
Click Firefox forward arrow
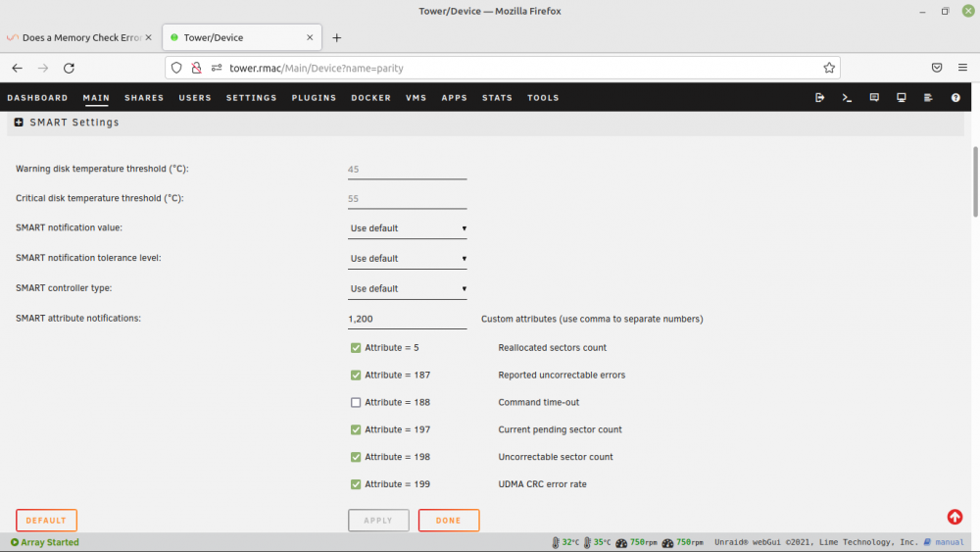43,68
